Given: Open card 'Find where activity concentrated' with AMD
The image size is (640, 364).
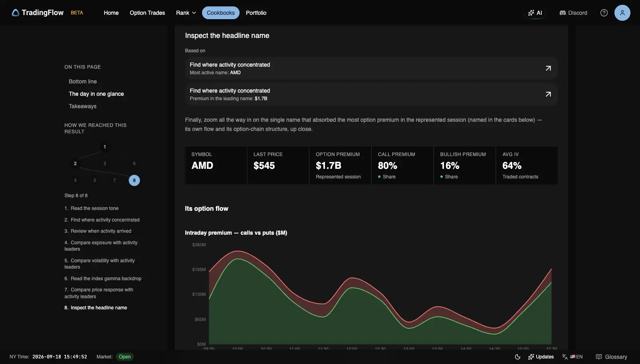Looking at the screenshot, I should [x=371, y=68].
